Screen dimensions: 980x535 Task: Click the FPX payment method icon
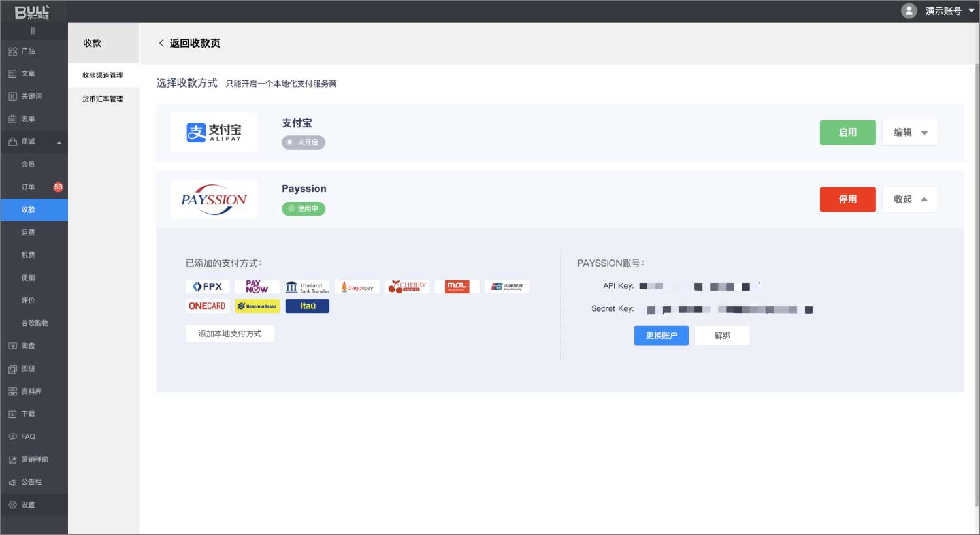[207, 287]
